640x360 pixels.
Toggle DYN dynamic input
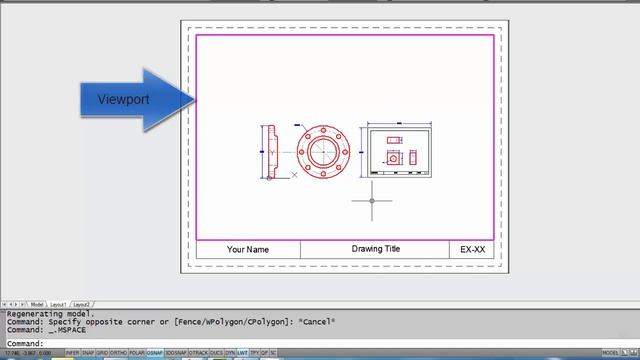pos(230,353)
